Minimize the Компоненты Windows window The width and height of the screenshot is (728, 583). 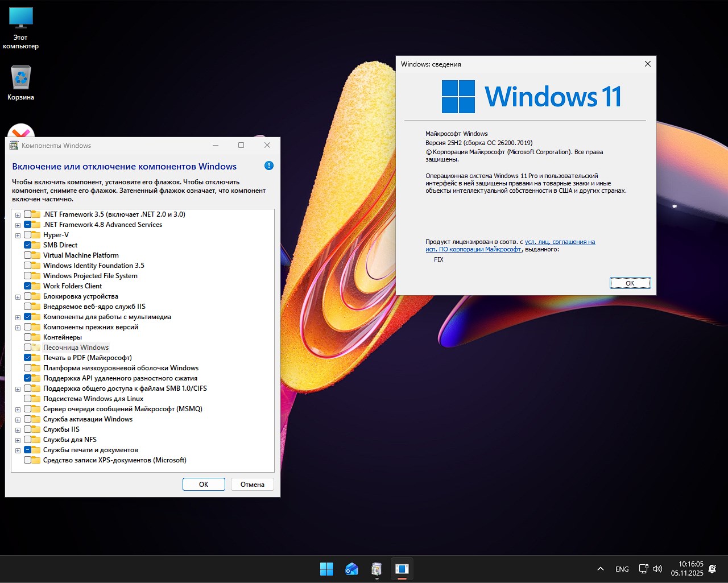point(216,146)
